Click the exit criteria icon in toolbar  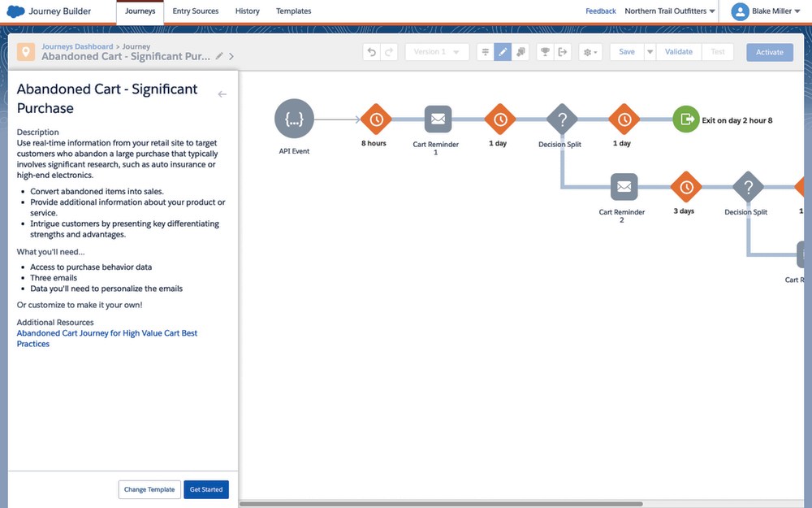click(562, 52)
